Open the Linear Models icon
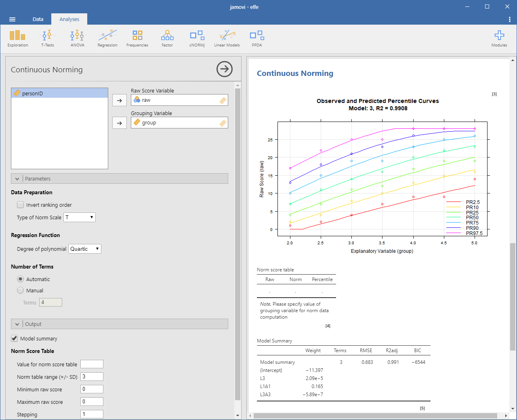The height and width of the screenshot is (420, 517). [227, 38]
